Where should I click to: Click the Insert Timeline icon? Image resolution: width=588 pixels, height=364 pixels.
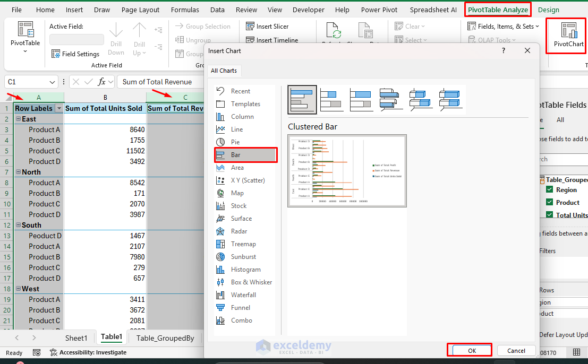coord(250,40)
